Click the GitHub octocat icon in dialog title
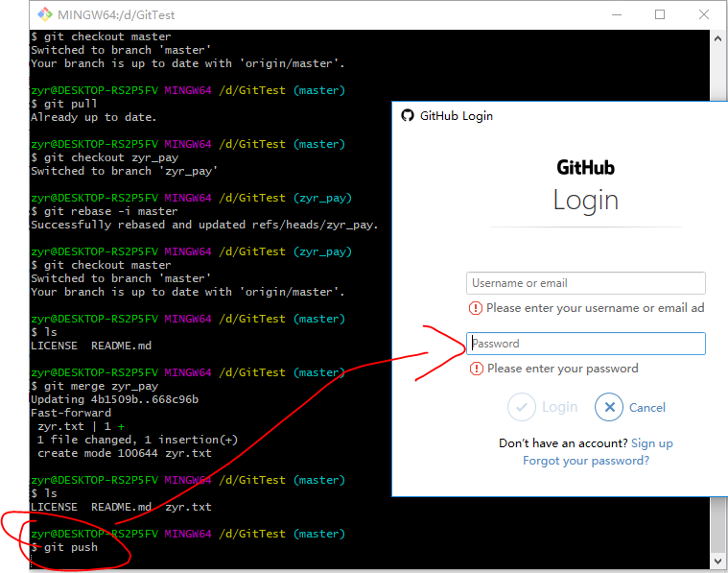 point(408,116)
